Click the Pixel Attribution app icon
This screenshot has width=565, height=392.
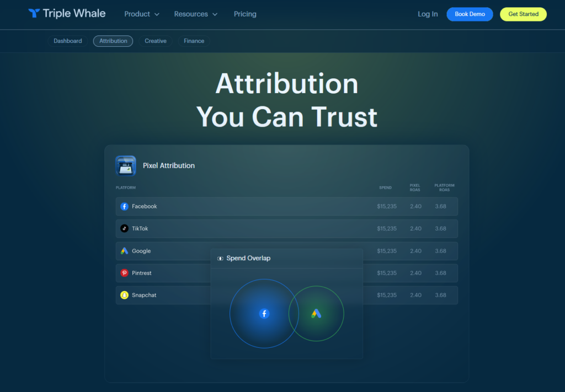click(126, 165)
